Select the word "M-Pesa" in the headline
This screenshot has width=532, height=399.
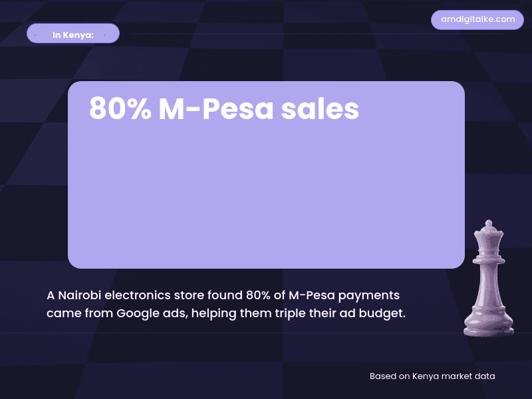coord(215,109)
